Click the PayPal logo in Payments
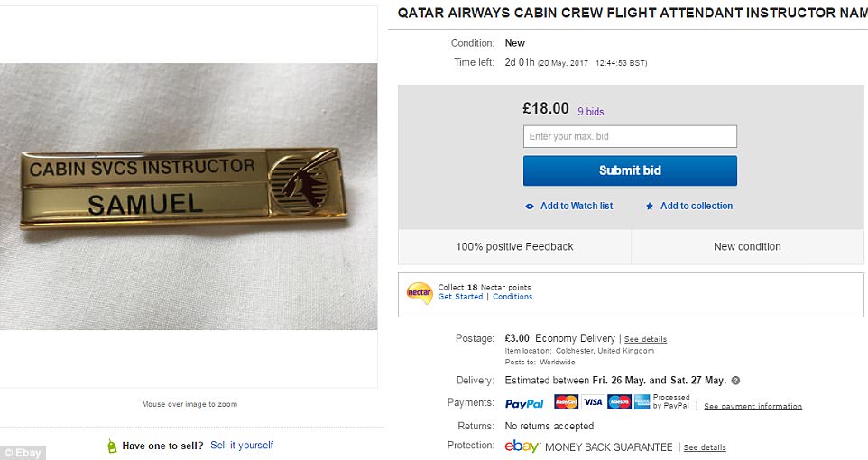Viewport: 868px width, 460px height. click(524, 404)
